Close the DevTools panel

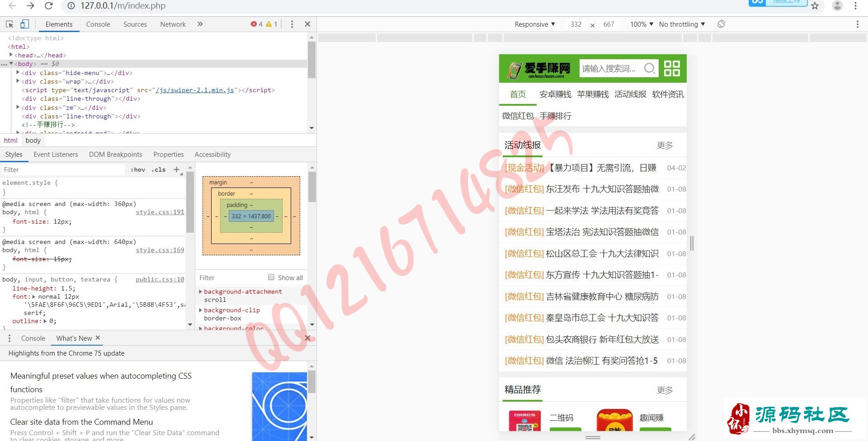308,24
